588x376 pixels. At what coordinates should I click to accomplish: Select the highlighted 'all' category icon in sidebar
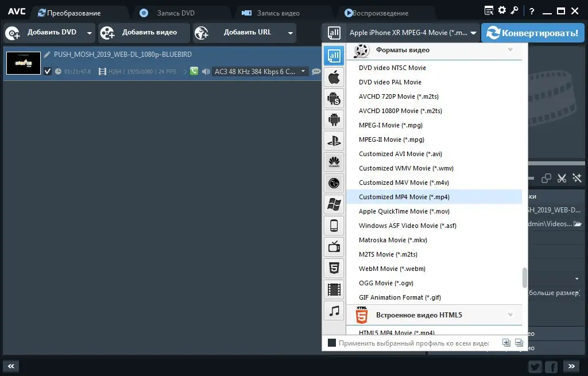334,56
